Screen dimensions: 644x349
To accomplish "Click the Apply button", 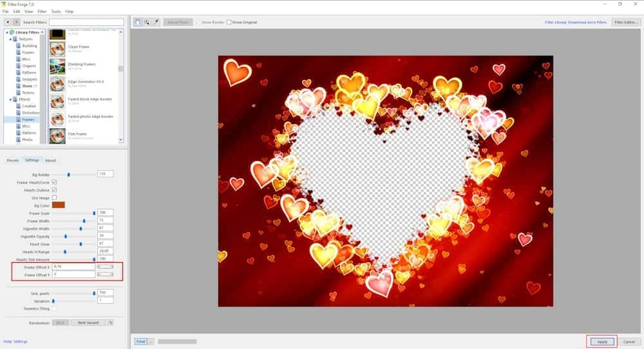I will click(x=601, y=341).
